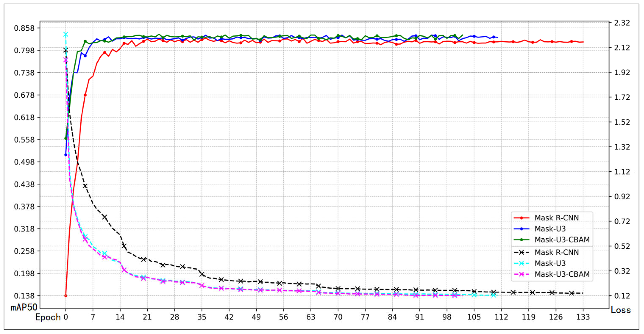Click the green solid Mask-U3-CBAM legend entry
This screenshot has width=644, height=334.
pyautogui.click(x=552, y=240)
